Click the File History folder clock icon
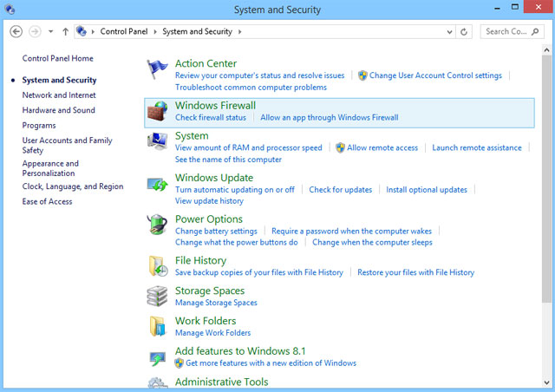The image size is (555, 392). point(158,266)
